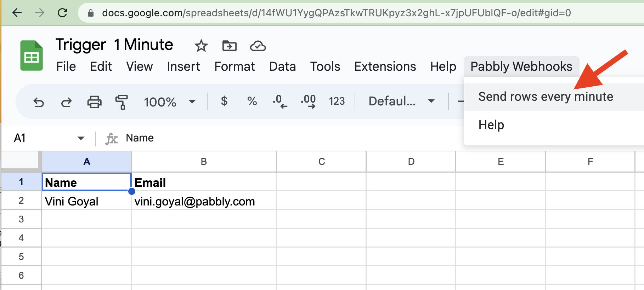This screenshot has width=644, height=290.
Task: Select column C header
Action: point(322,162)
